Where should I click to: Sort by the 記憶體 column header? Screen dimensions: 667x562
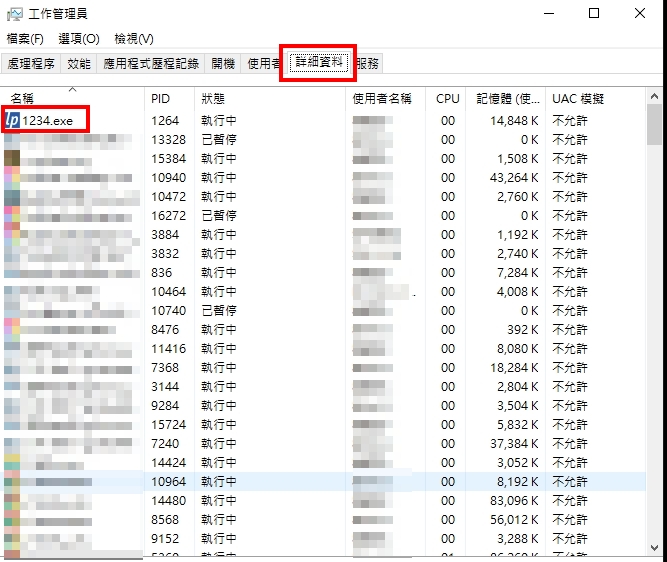click(x=508, y=99)
